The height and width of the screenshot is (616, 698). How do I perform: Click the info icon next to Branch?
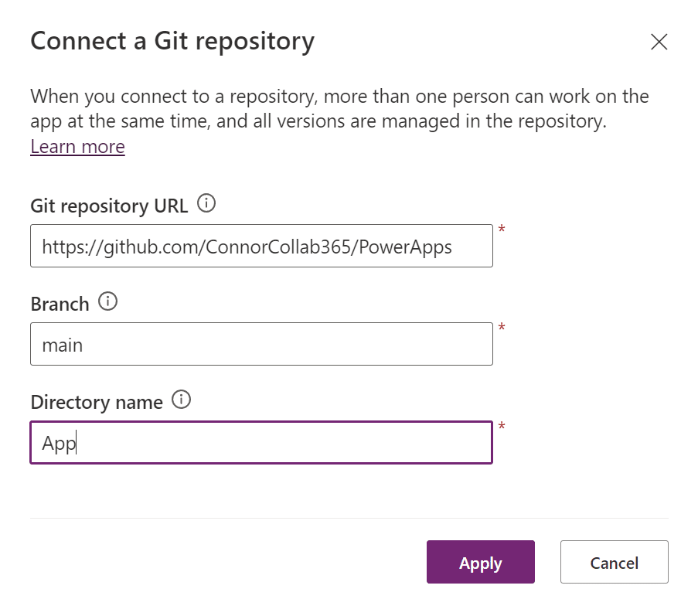[108, 302]
